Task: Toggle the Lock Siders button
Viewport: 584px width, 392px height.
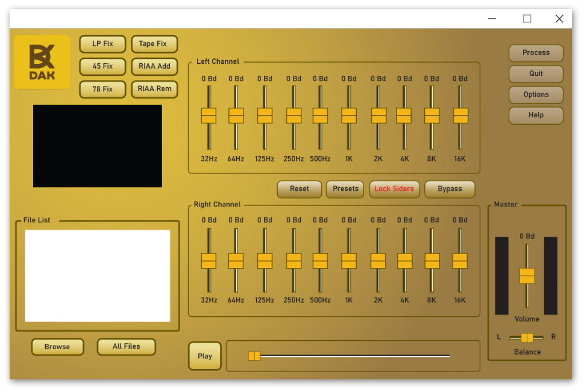Action: point(394,189)
